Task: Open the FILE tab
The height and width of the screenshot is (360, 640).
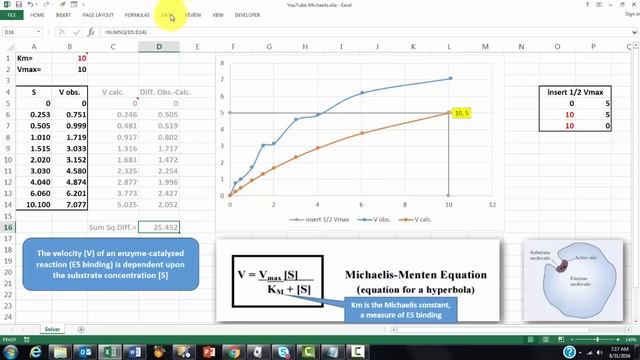Action: coord(11,15)
